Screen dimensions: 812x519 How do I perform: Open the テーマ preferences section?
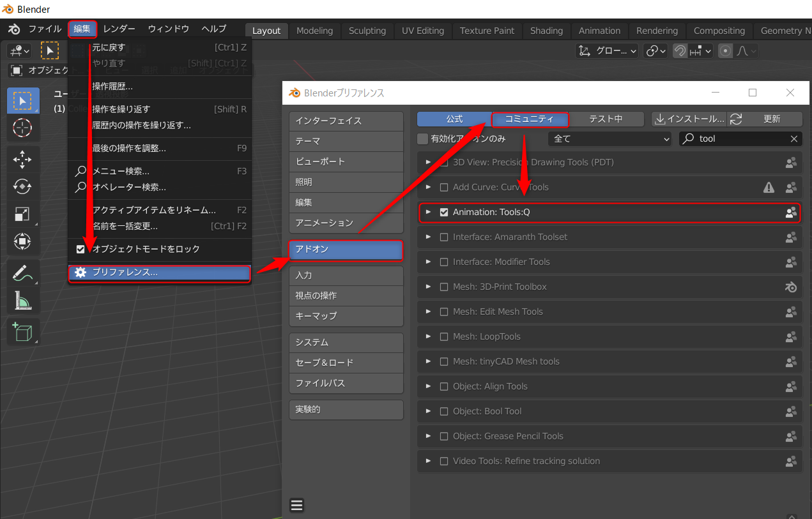pos(346,141)
